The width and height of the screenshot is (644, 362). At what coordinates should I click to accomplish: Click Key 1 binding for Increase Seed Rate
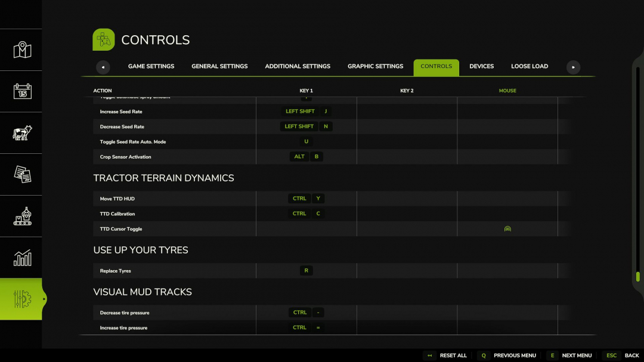306,112
